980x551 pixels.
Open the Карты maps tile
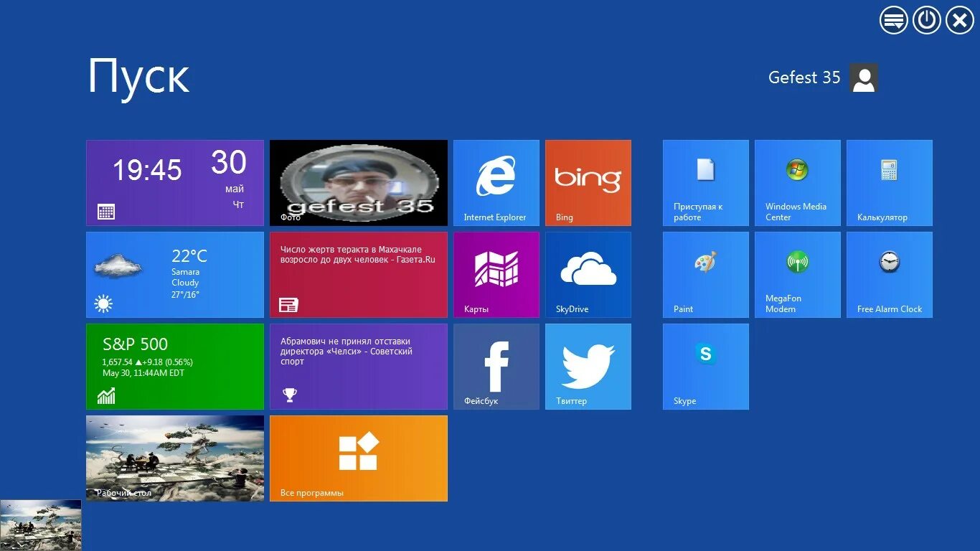coord(496,274)
